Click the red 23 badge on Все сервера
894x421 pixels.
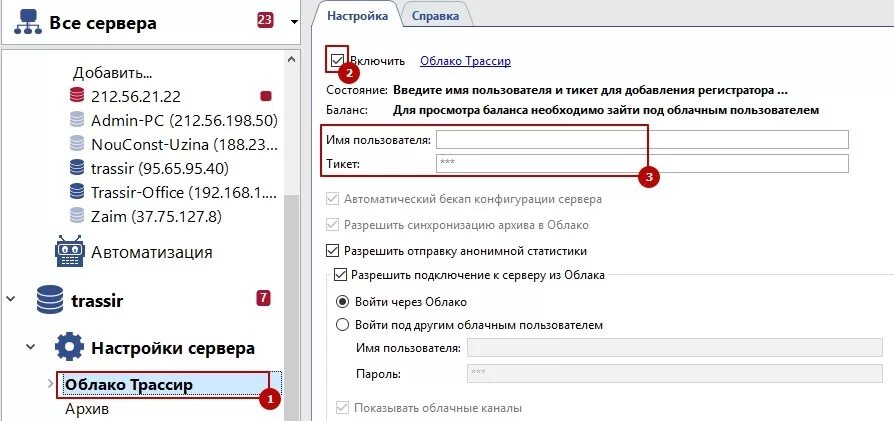265,21
